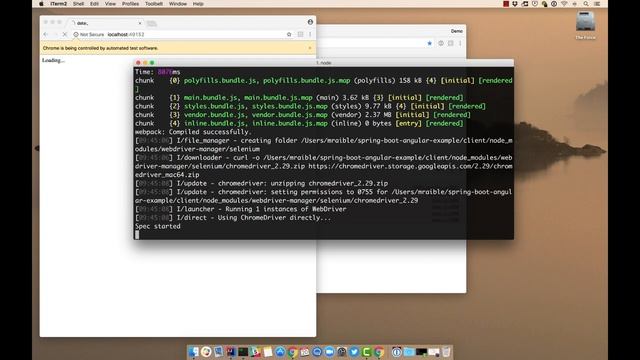Open the View menu

(x=110, y=4)
